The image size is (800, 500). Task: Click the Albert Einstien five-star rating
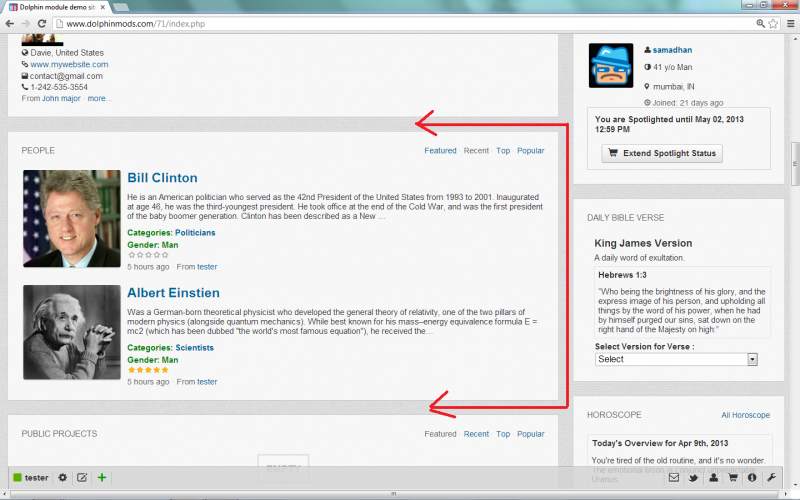pos(148,370)
